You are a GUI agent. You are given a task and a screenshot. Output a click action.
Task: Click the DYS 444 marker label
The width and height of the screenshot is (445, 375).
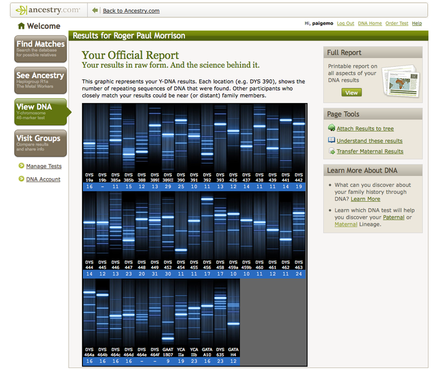point(89,265)
